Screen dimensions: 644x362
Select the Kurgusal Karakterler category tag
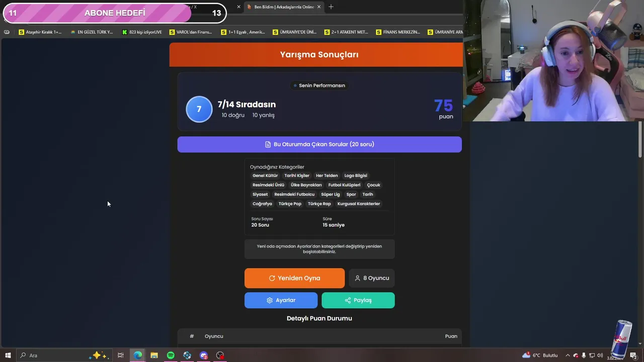point(359,204)
